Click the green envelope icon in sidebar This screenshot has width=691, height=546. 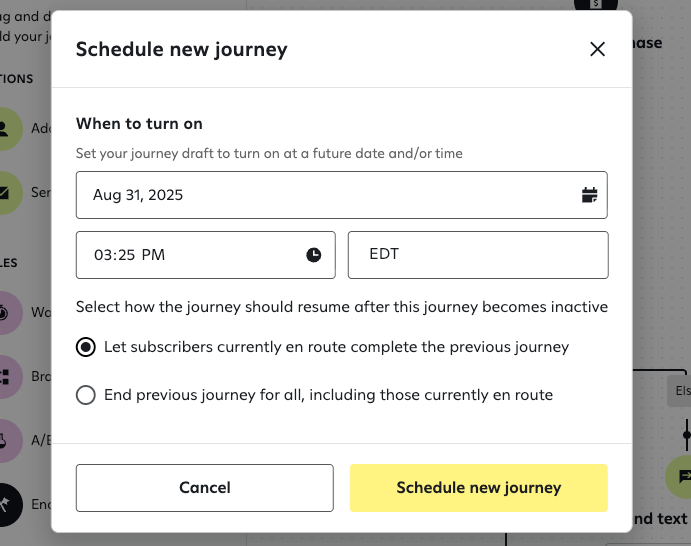click(x=8, y=192)
